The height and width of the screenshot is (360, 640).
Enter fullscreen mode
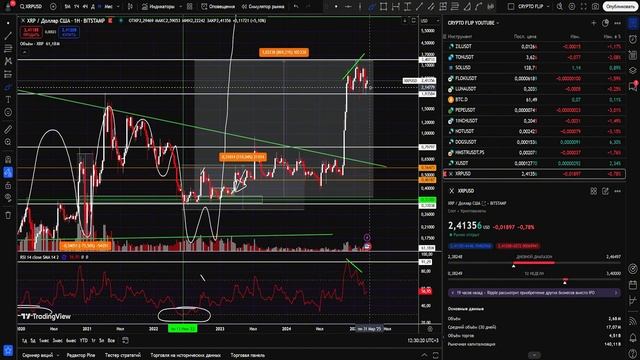(584, 7)
